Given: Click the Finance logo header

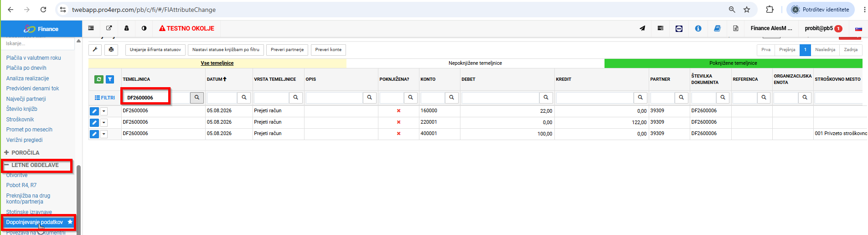Looking at the screenshot, I should tap(41, 29).
